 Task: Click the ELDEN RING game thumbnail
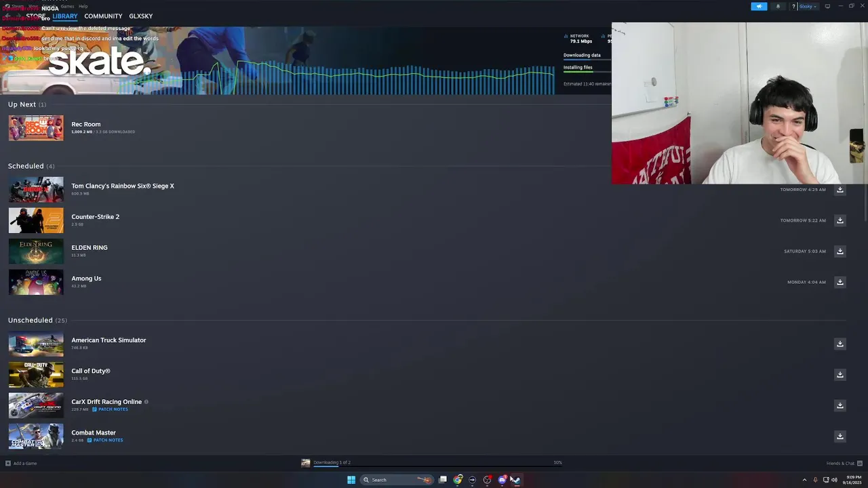coord(36,251)
